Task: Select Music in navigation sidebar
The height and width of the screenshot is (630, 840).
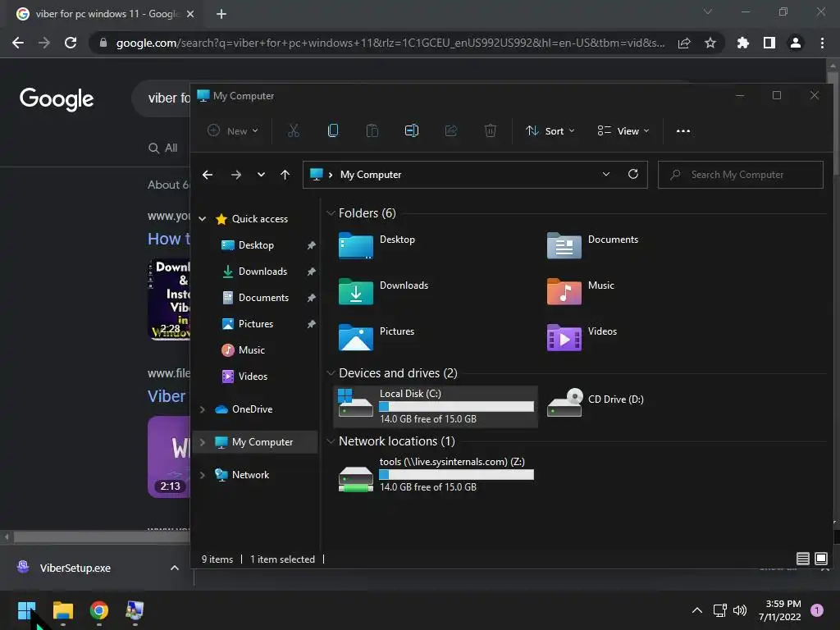Action: point(251,349)
